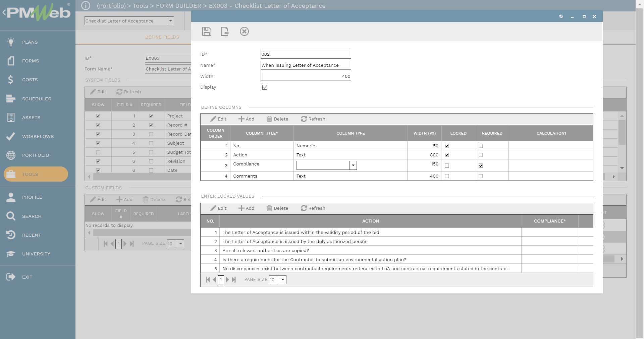Go to previous page in locked values pager
The width and height of the screenshot is (644, 339).
(x=214, y=280)
